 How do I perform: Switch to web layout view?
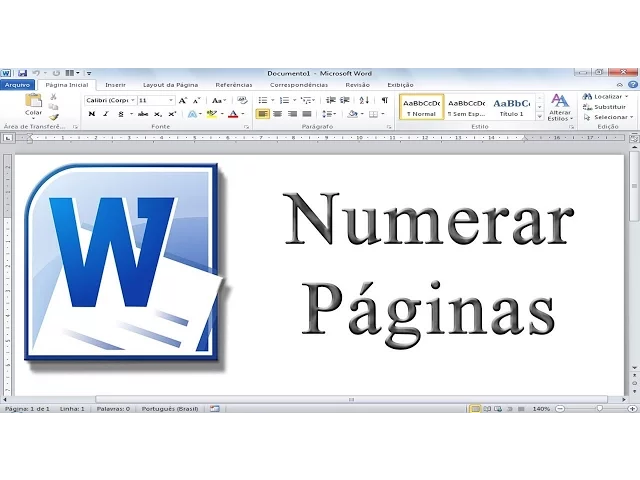(x=498, y=409)
